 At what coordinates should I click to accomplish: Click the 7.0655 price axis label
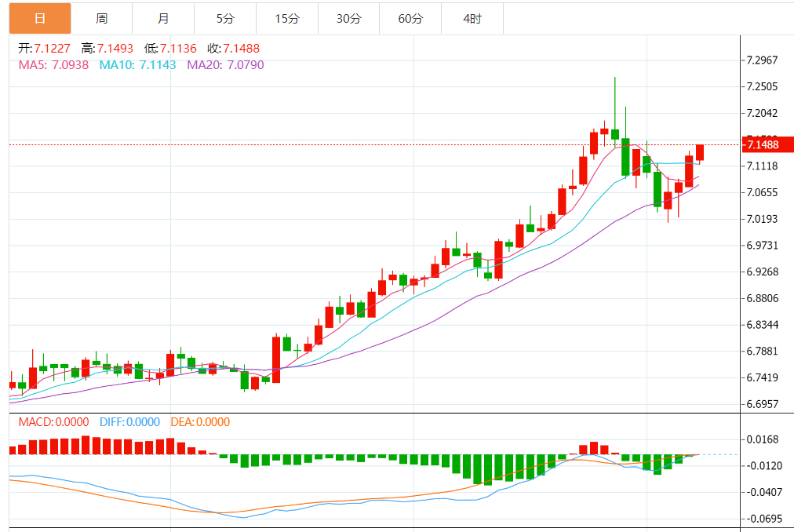pos(762,192)
